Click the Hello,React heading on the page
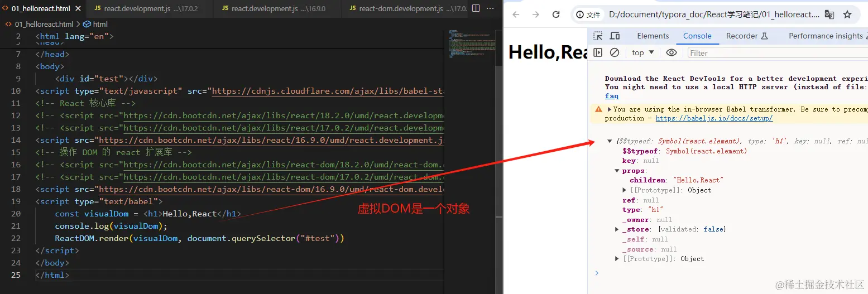Viewport: 868px width, 294px height. (548, 52)
